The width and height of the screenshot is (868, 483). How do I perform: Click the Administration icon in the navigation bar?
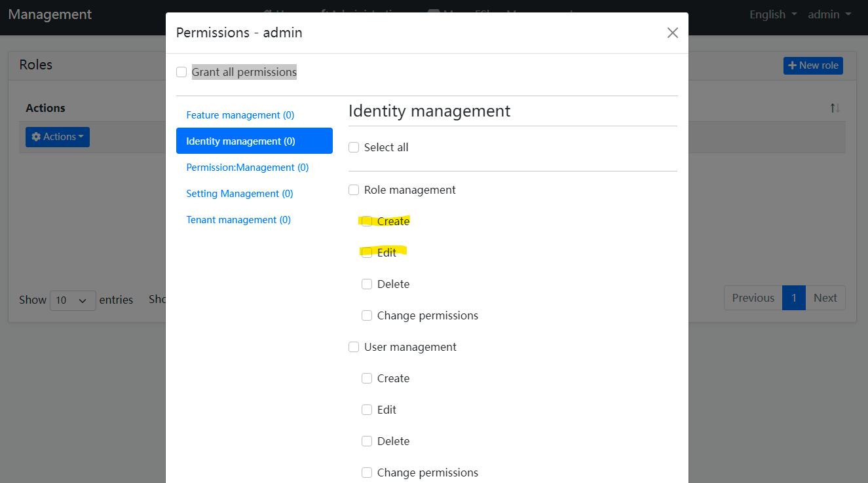(x=323, y=13)
